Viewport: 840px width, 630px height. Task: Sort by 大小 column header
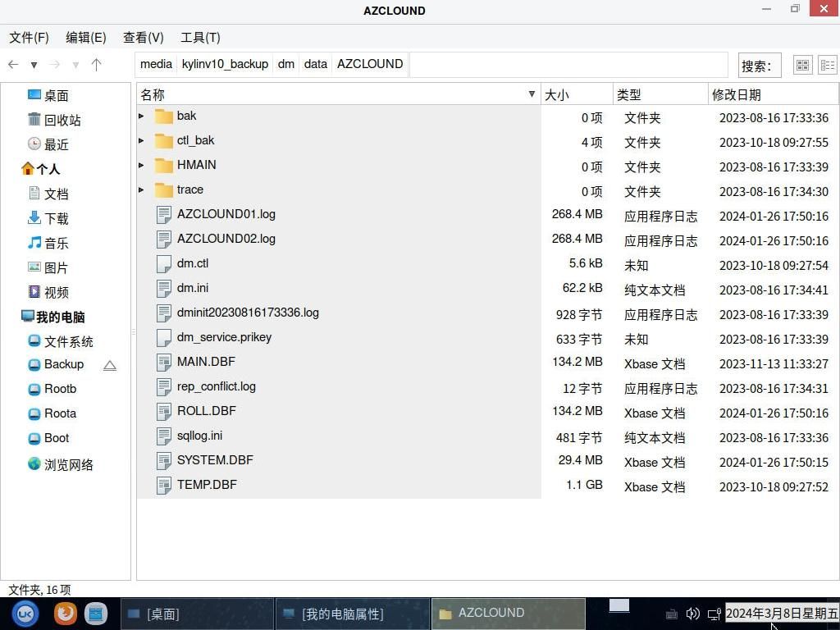click(x=577, y=95)
